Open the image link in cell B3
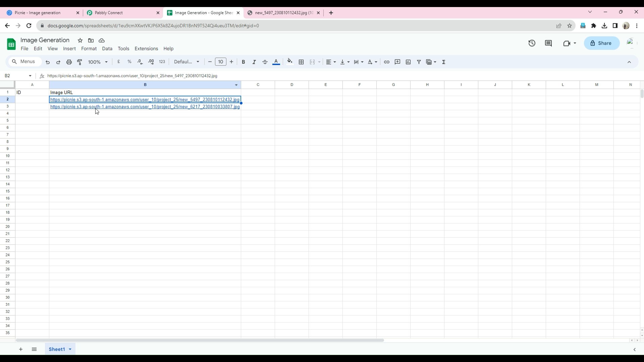 pos(145,107)
